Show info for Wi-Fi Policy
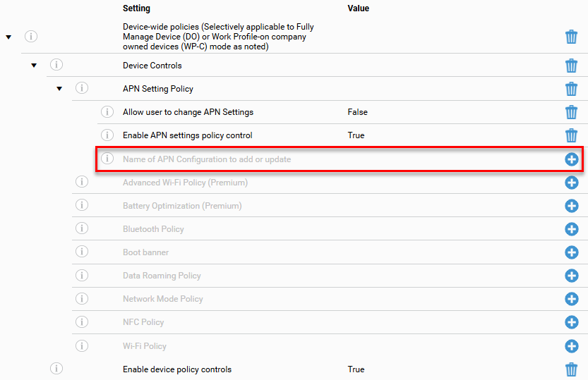The image size is (588, 380). [x=82, y=345]
